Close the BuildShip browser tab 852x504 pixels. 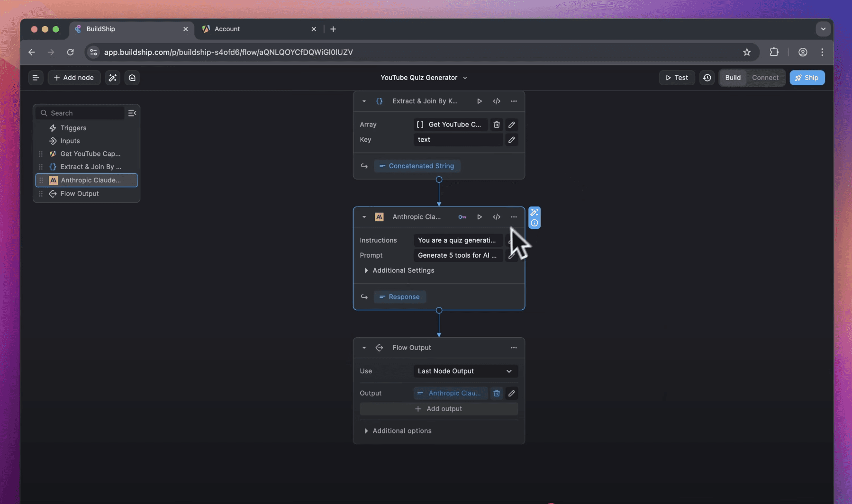[185, 29]
